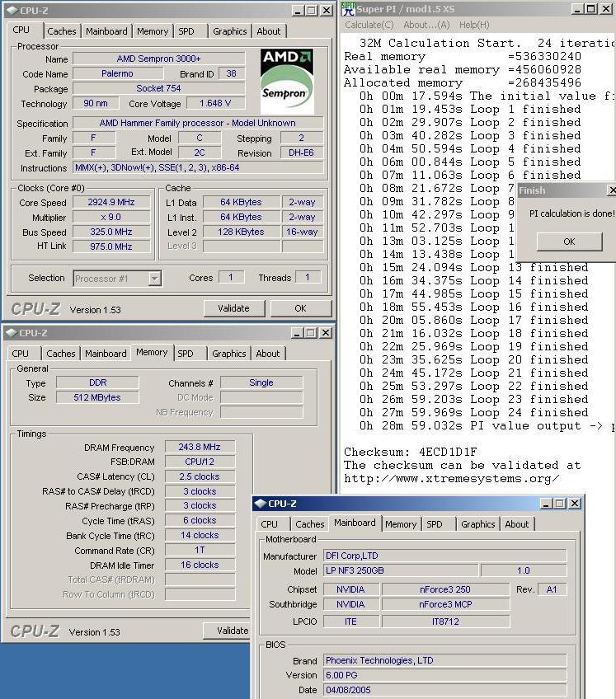Click the BIOS Date 04/08/2005

[444, 690]
